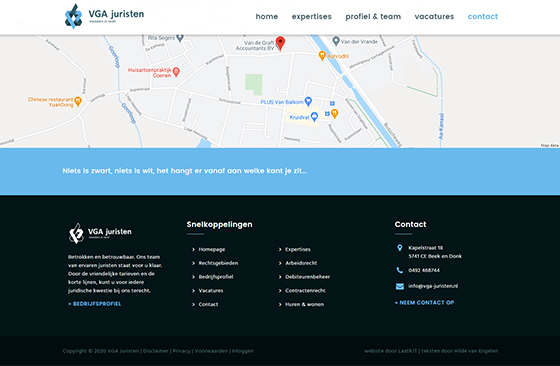
Task: Click the chevron beside Homepage
Action: point(193,249)
